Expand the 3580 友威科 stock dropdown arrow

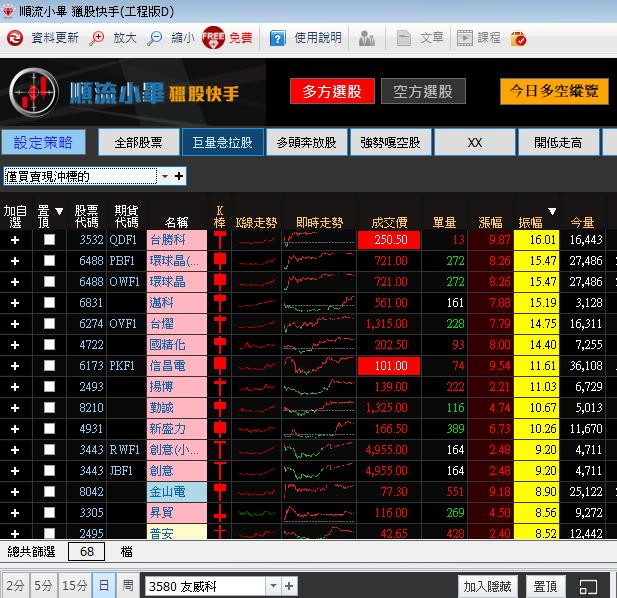coord(273,586)
